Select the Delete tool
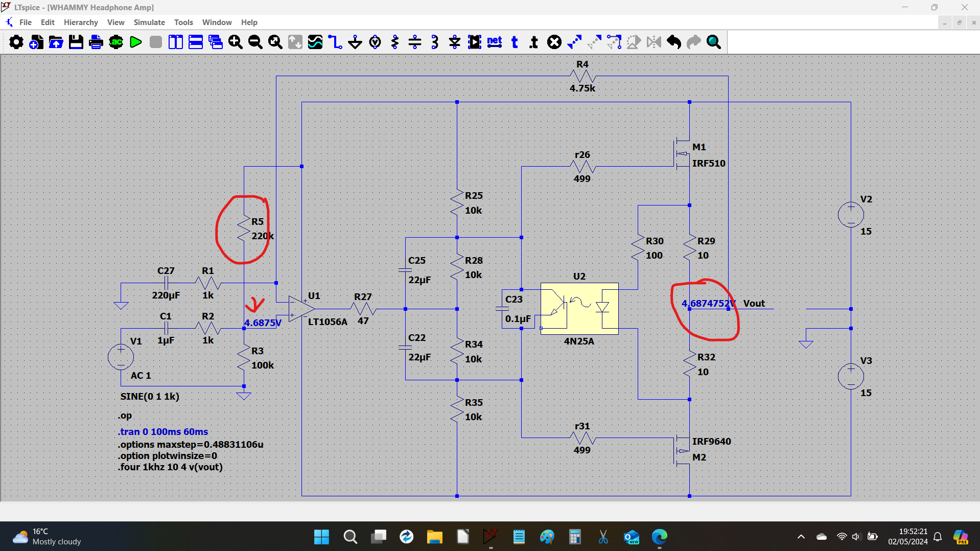Viewport: 980px width, 551px height. [554, 42]
